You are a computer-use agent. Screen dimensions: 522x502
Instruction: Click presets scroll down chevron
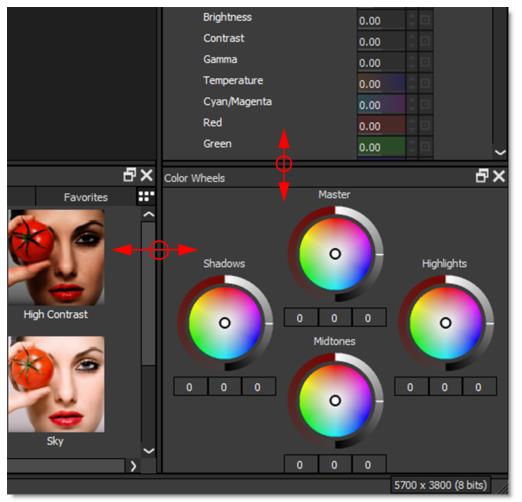tap(149, 451)
